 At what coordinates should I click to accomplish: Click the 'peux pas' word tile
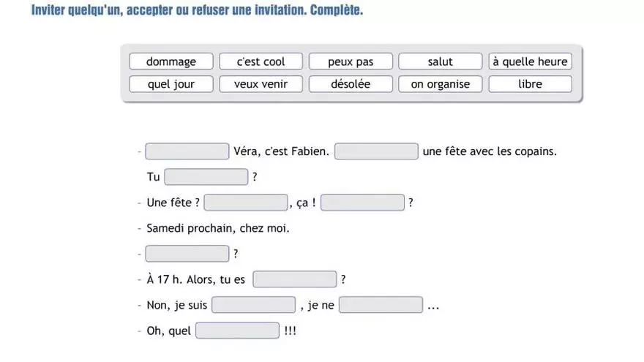351,61
